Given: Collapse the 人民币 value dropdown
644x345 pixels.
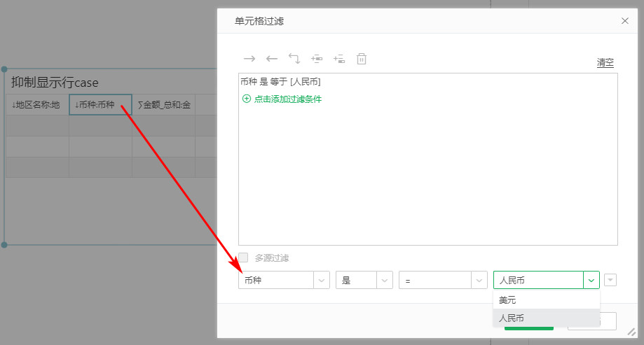Looking at the screenshot, I should [x=591, y=280].
